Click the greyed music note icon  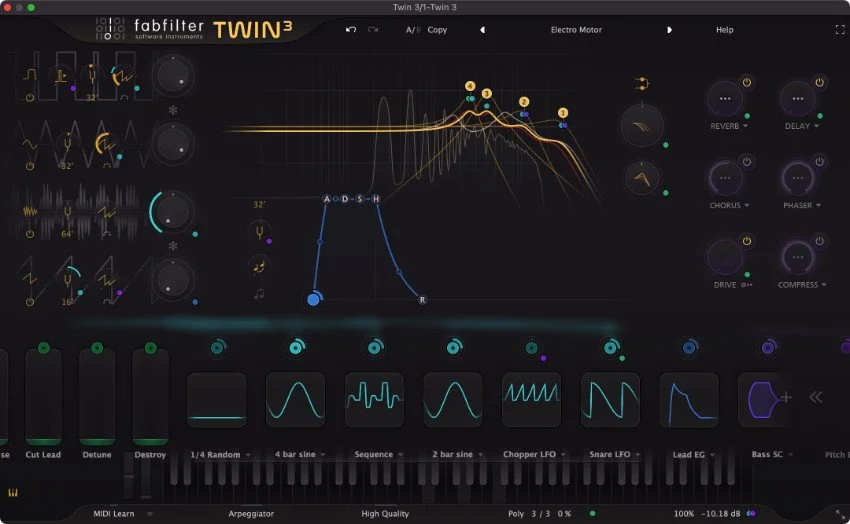260,294
